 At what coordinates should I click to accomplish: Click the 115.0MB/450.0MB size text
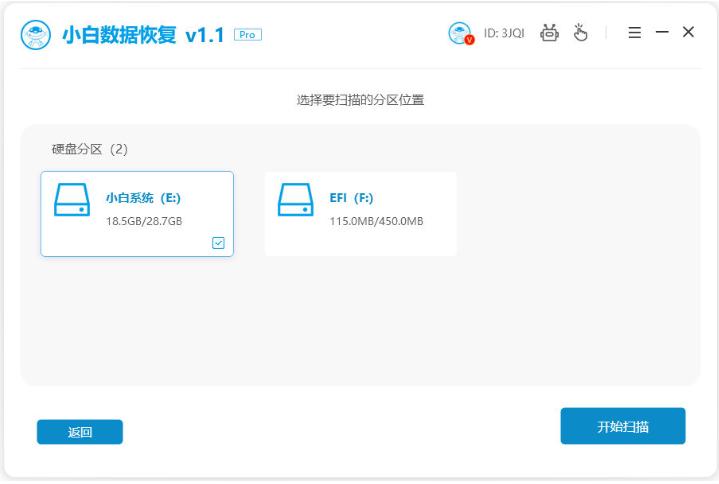(376, 221)
